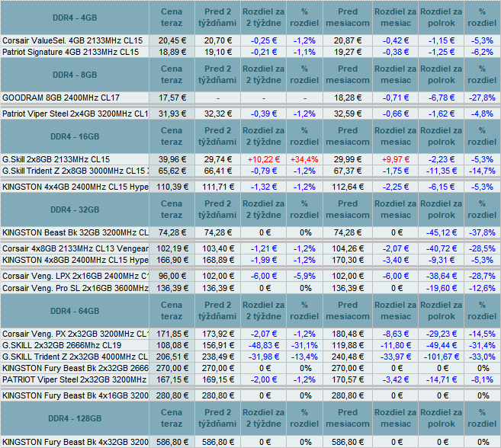Click the red +10,22 € difference value
The height and width of the screenshot is (448, 501).
click(x=264, y=159)
